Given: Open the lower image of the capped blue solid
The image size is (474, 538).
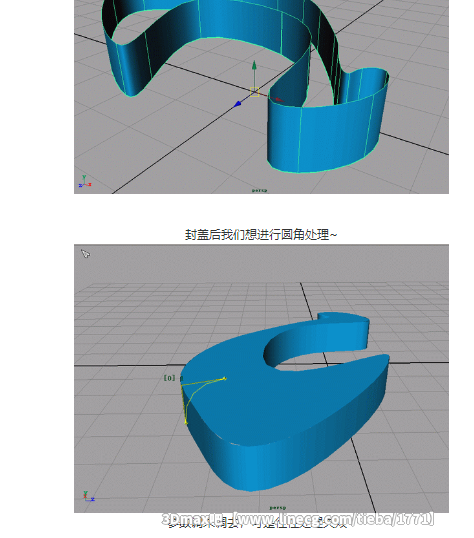Looking at the screenshot, I should [261, 378].
